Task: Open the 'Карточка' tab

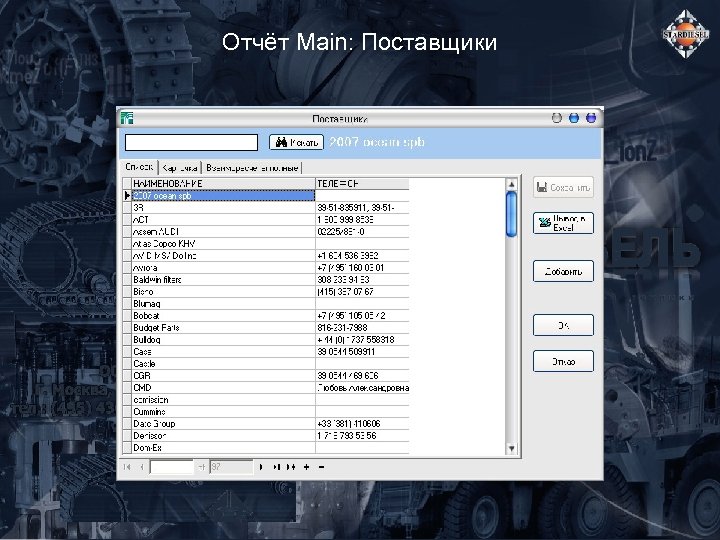Action: click(180, 168)
